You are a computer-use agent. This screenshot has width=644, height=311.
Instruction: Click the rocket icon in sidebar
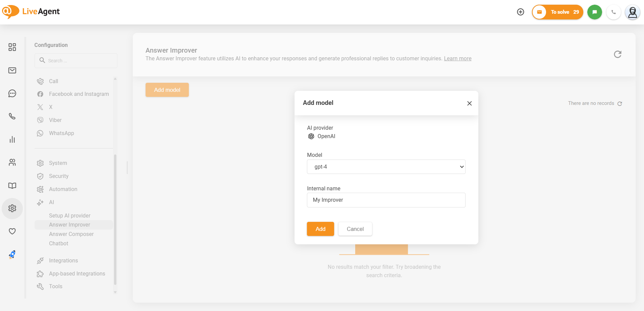pos(12,255)
